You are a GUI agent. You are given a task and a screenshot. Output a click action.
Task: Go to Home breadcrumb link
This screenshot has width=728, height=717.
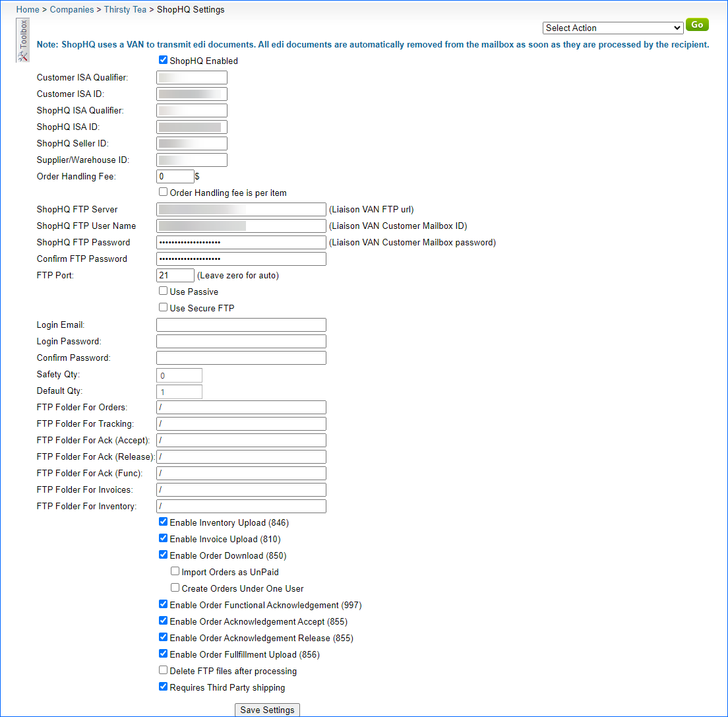click(28, 10)
